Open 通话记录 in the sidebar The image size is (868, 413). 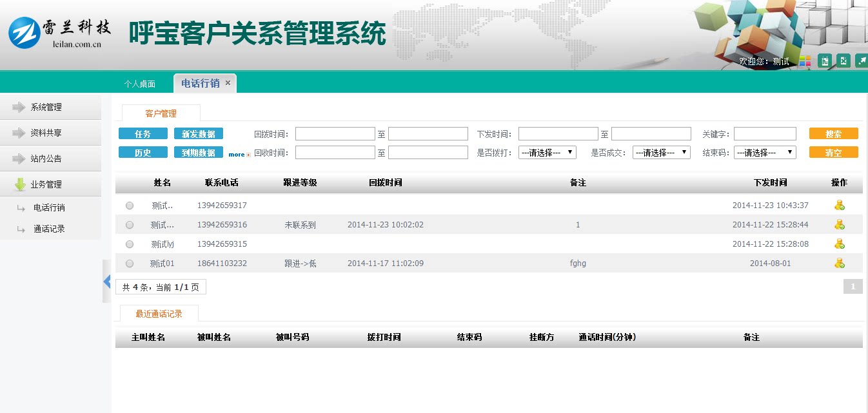tap(49, 229)
